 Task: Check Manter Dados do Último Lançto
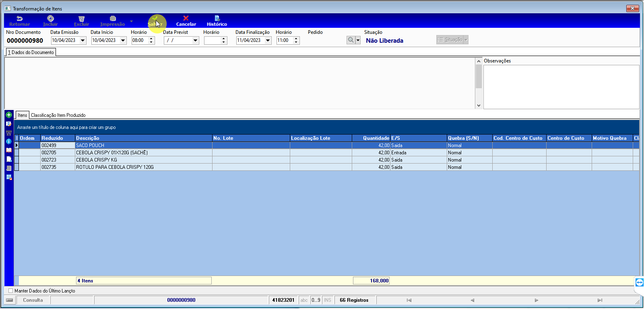click(11, 290)
